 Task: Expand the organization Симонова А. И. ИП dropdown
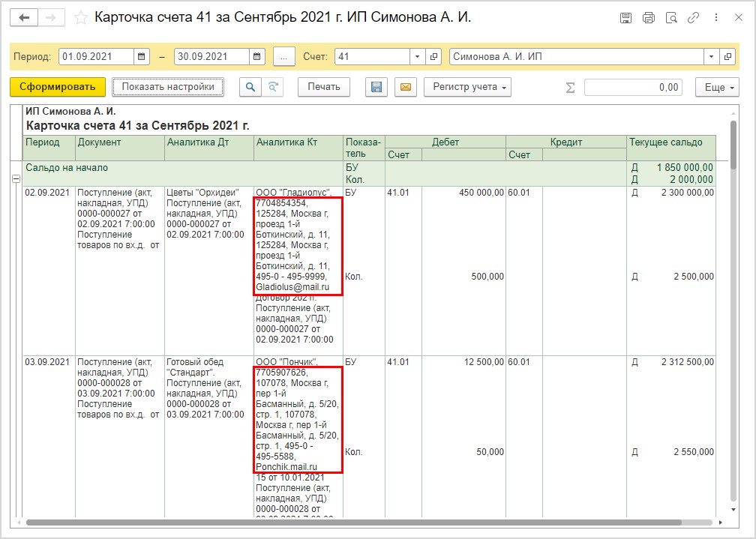click(711, 56)
